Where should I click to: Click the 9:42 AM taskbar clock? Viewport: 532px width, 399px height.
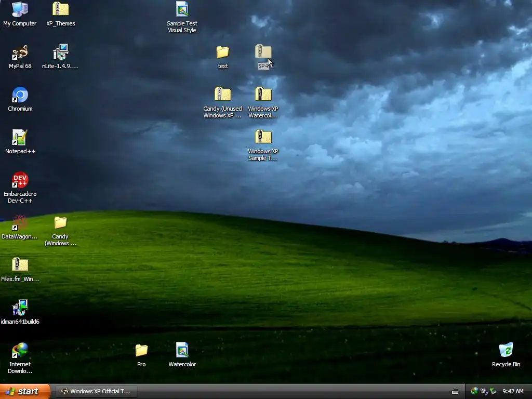point(513,391)
